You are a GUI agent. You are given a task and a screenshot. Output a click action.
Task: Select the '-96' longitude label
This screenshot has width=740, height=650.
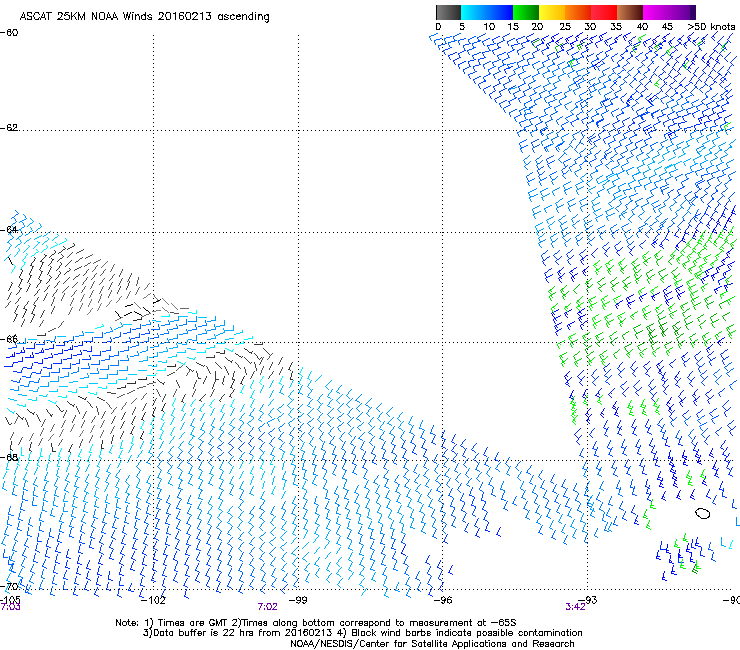[443, 600]
